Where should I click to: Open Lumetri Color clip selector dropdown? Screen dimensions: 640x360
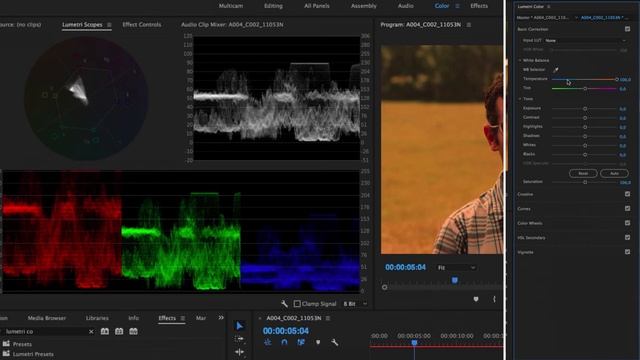[576, 18]
